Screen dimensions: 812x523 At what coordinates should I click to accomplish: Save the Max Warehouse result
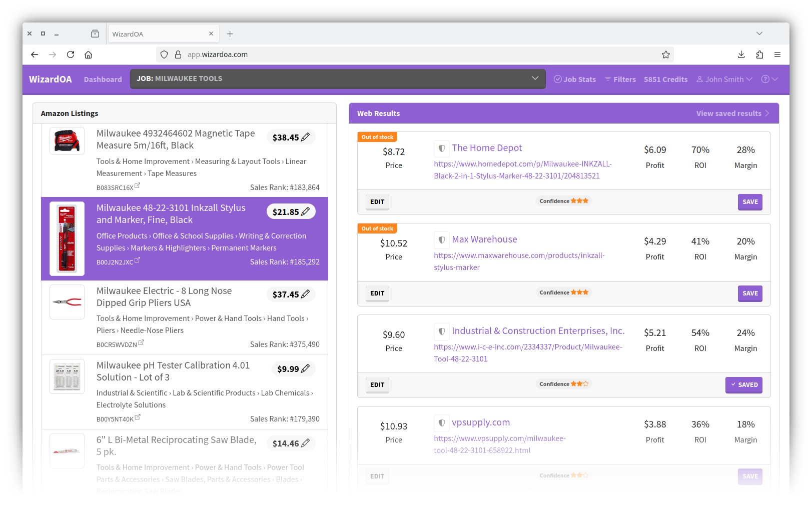point(749,293)
